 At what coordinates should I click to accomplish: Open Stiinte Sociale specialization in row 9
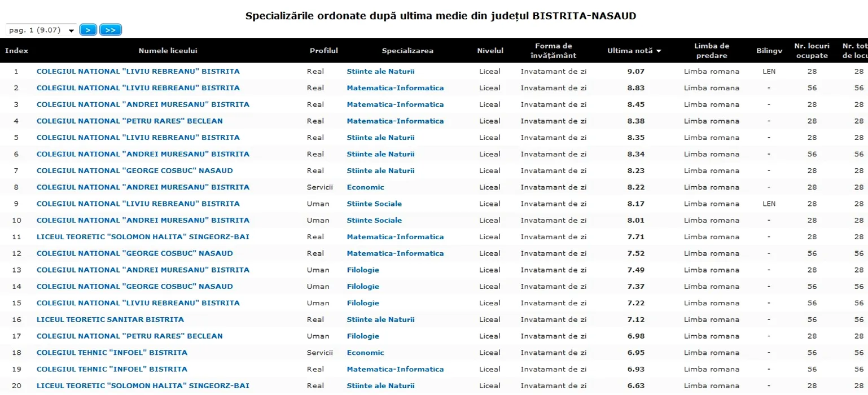pyautogui.click(x=374, y=204)
